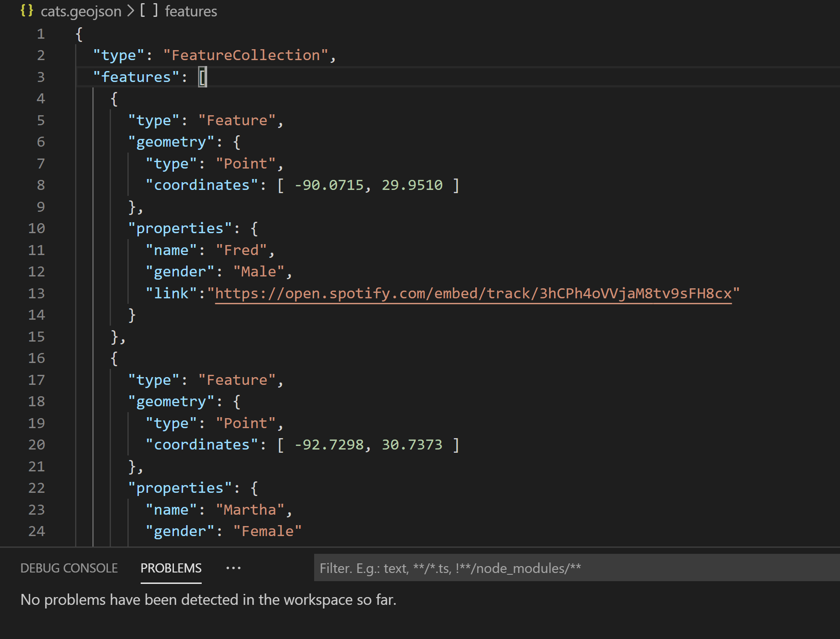Select cats.geojson in the breadcrumb
This screenshot has height=639, width=840.
click(x=81, y=11)
